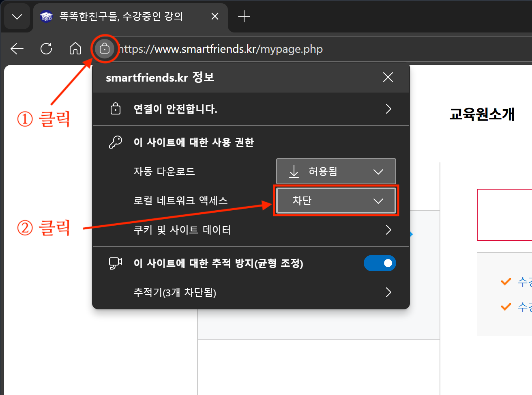Click the site info lock icon
Image resolution: width=532 pixels, height=395 pixels.
pos(105,49)
